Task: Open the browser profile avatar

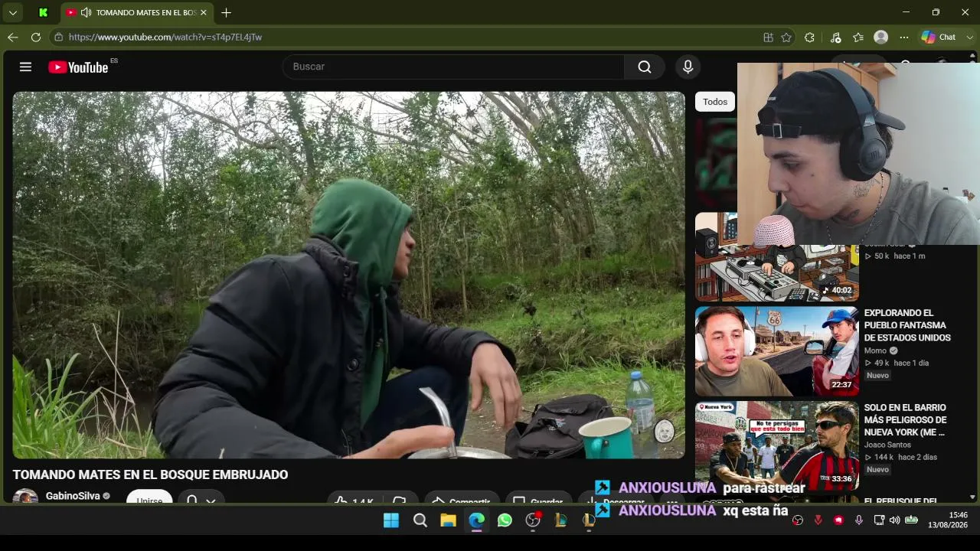Action: pyautogui.click(x=881, y=37)
